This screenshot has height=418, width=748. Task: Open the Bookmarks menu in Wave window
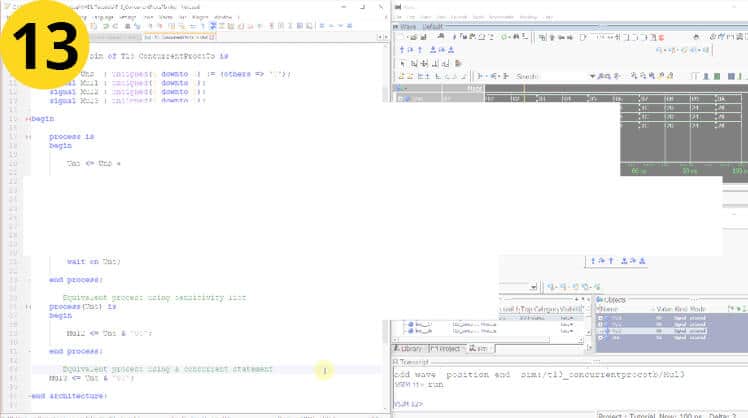[x=501, y=17]
